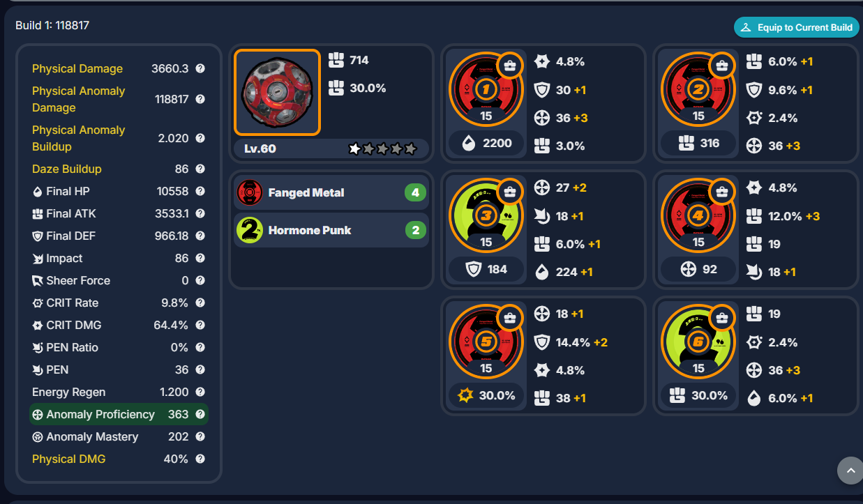Viewport: 863px width, 504px height.
Task: Click the help icon beside Final ATK
Action: pos(200,213)
